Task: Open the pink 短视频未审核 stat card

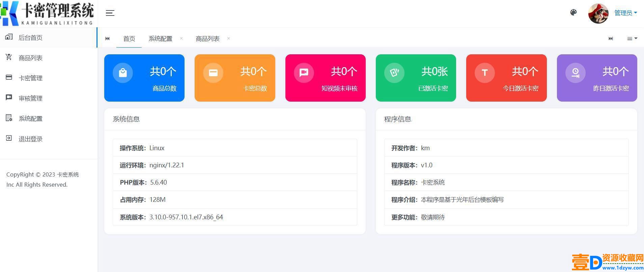Action: pos(326,78)
